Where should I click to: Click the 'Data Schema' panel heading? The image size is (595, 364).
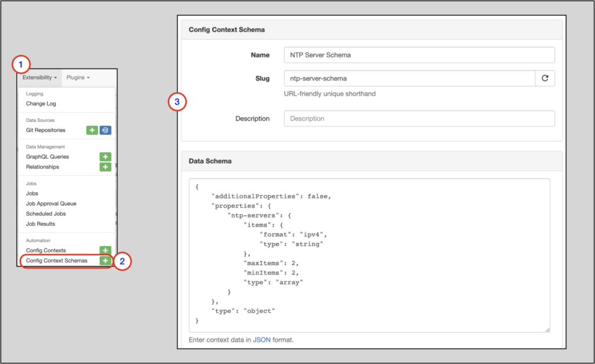point(210,161)
